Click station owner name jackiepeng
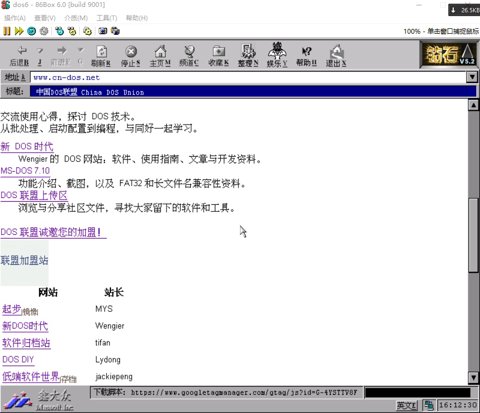Viewport: 480px width, 413px height. click(114, 377)
